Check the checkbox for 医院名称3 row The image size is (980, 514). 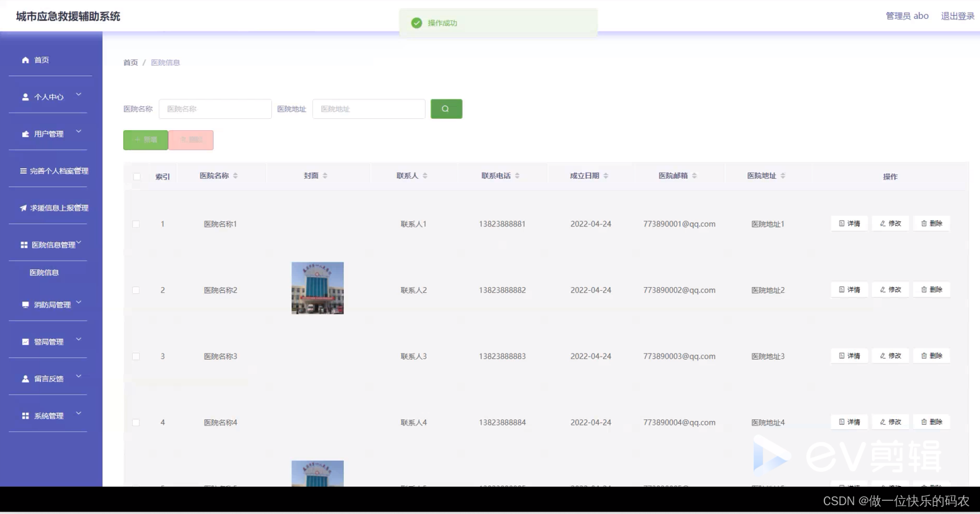[x=136, y=357]
